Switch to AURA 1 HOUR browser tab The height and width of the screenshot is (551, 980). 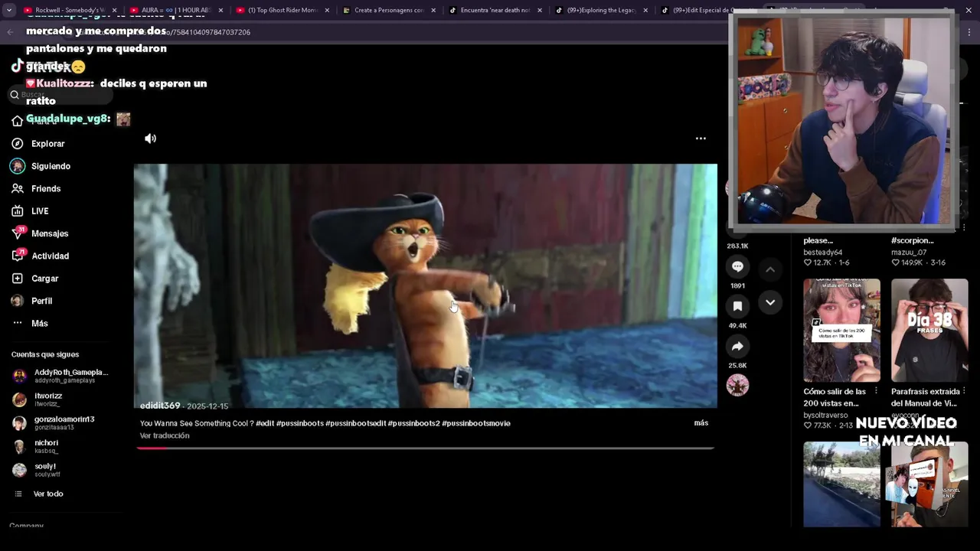pos(175,10)
